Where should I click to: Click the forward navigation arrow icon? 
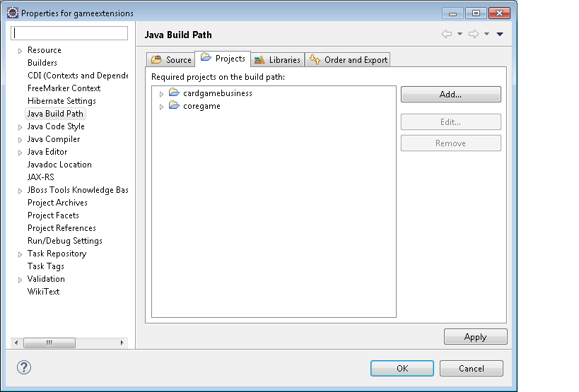point(474,34)
